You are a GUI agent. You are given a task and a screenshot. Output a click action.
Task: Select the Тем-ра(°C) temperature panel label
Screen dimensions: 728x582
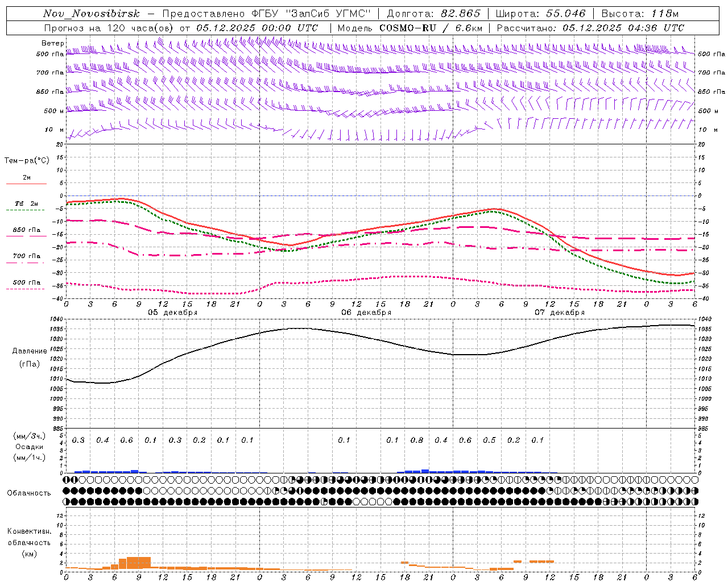tap(27, 161)
